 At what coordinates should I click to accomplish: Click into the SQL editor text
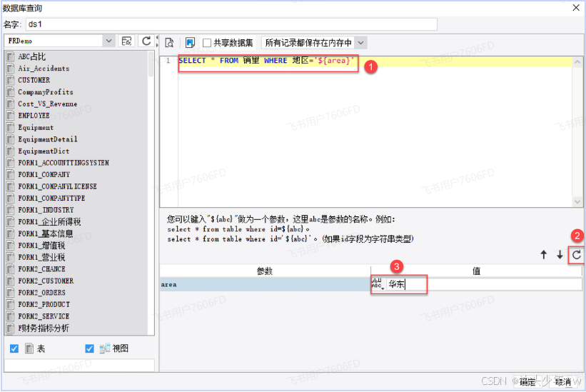click(266, 61)
